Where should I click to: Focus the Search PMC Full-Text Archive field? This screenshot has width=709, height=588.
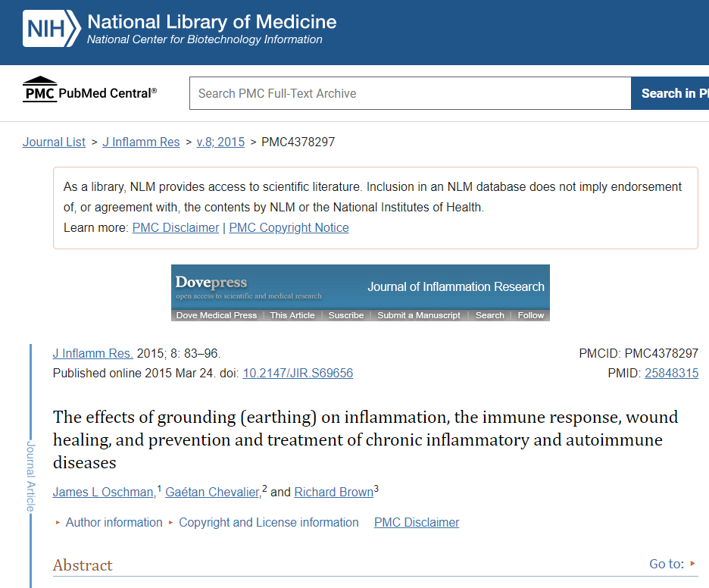coord(410,93)
